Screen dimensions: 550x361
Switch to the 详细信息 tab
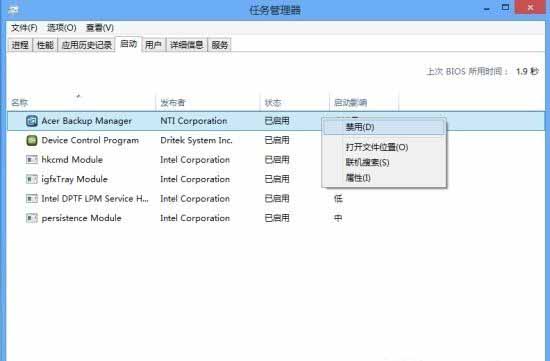click(187, 45)
